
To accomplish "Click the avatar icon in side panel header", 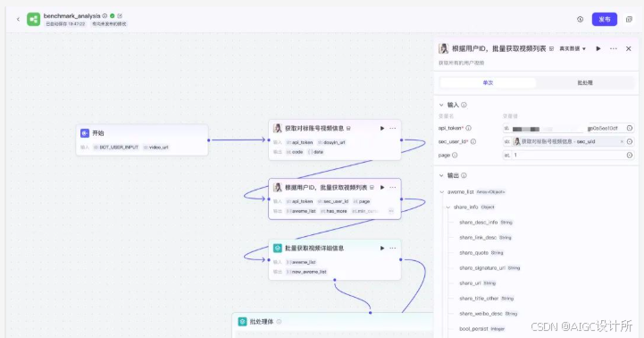I will [444, 48].
